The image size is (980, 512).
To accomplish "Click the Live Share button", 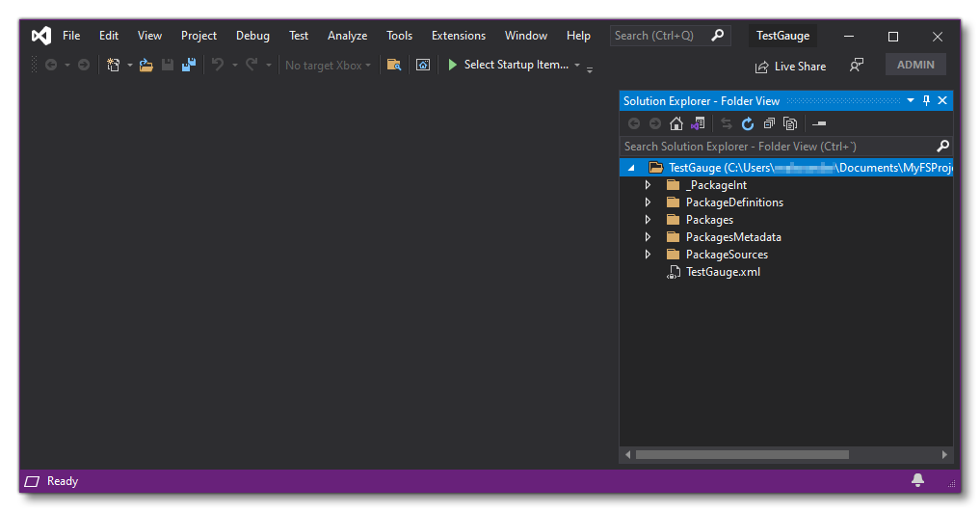I will click(790, 67).
